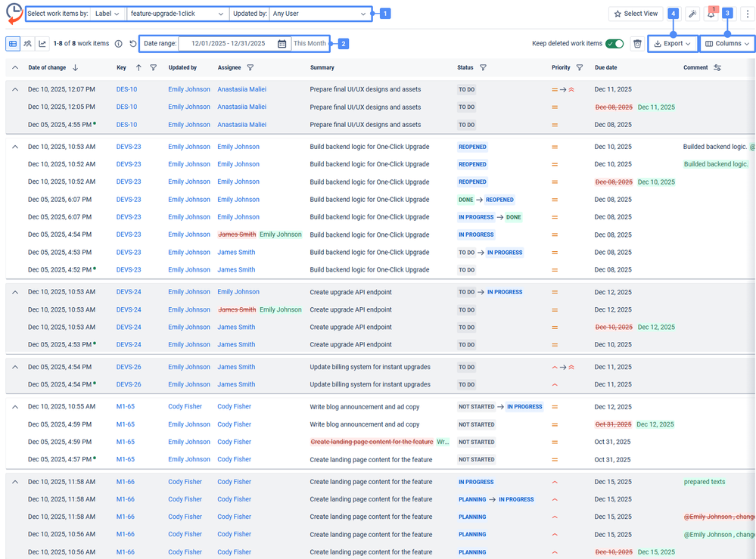Screen dimensions: 756x559
Task: Collapse the DEVS-23 group chevron
Action: [15, 146]
